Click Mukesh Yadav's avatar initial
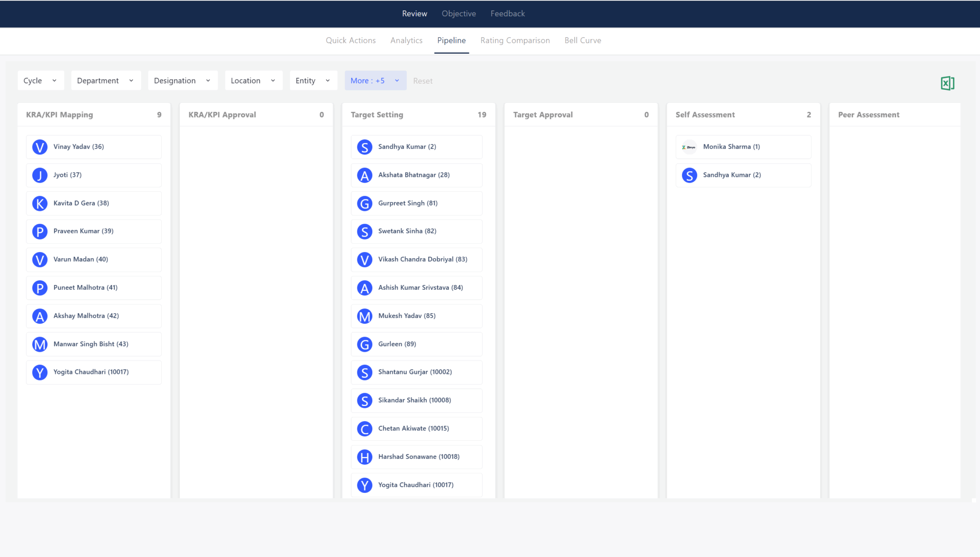980x557 pixels. point(364,316)
